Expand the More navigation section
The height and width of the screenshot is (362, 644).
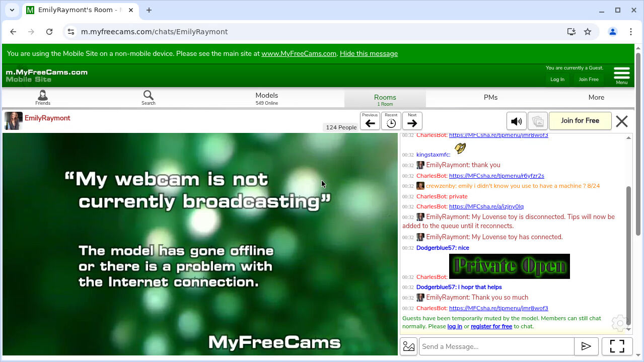[x=596, y=98]
